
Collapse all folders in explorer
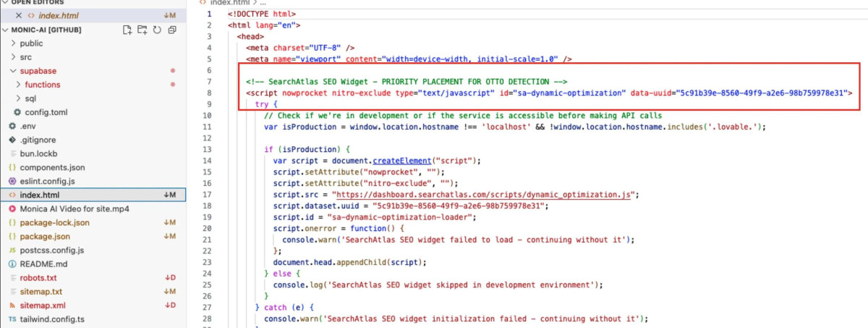click(x=172, y=30)
